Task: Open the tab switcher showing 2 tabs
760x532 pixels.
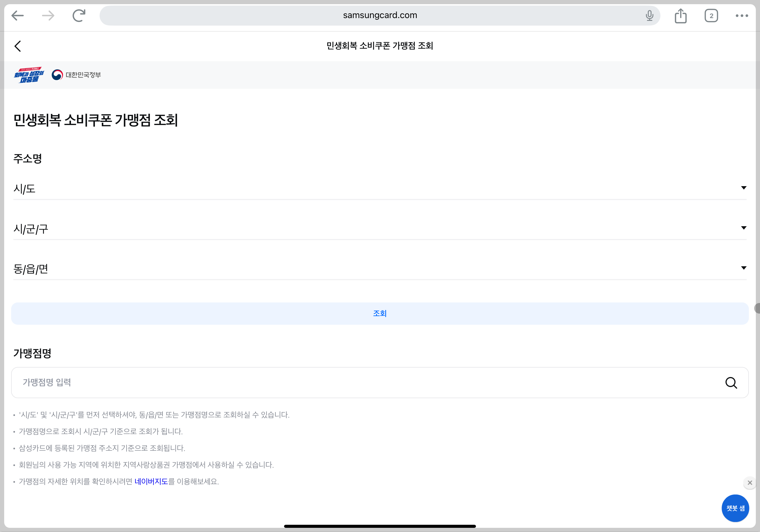Action: click(x=711, y=16)
